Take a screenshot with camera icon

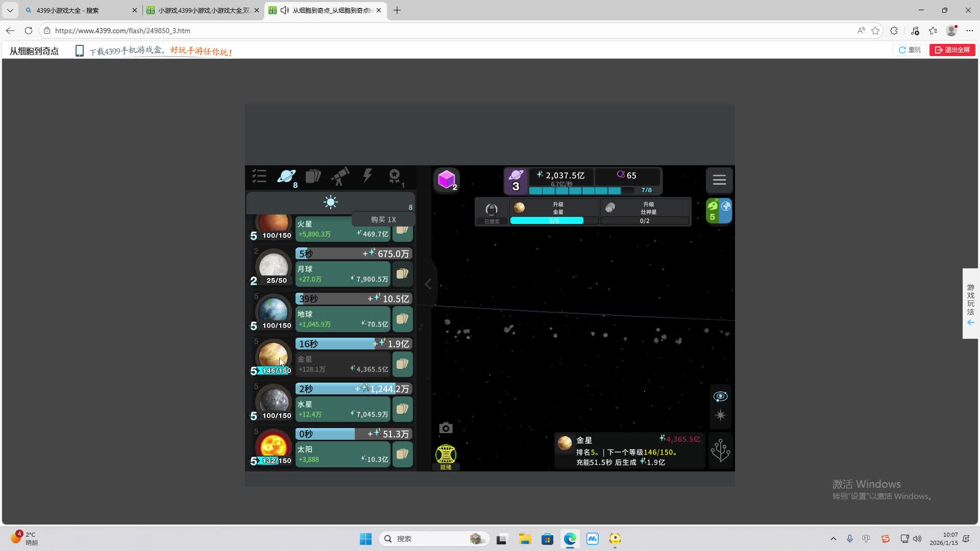tap(446, 428)
